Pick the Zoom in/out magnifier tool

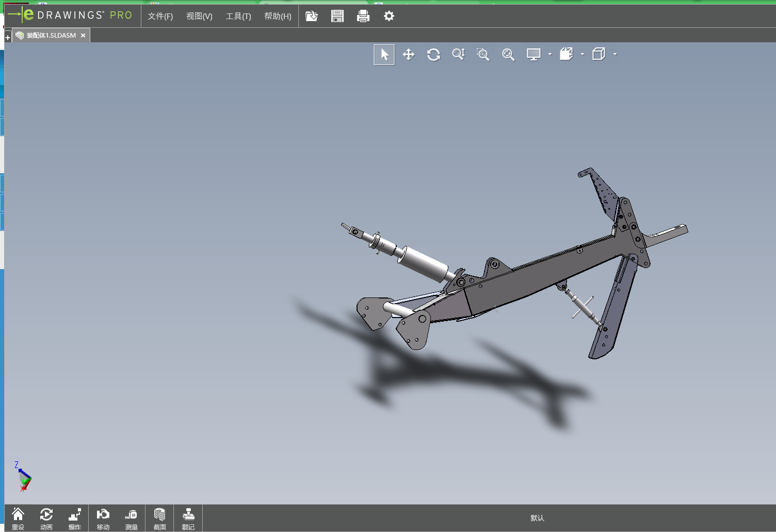tap(458, 54)
